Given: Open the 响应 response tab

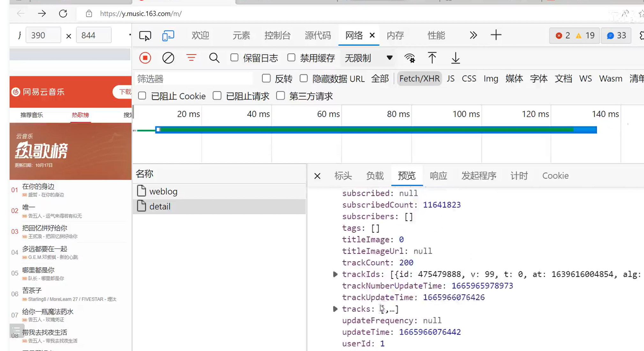Looking at the screenshot, I should [438, 176].
